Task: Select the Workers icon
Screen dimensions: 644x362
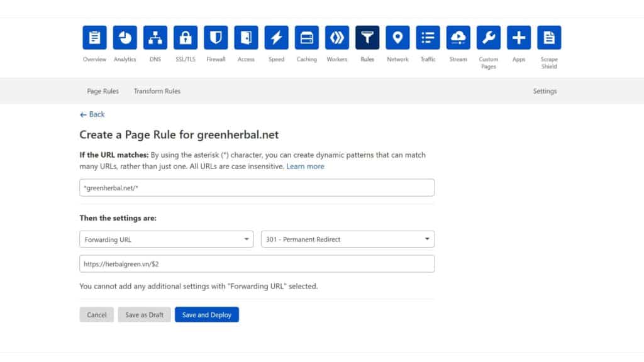Action: tap(337, 38)
